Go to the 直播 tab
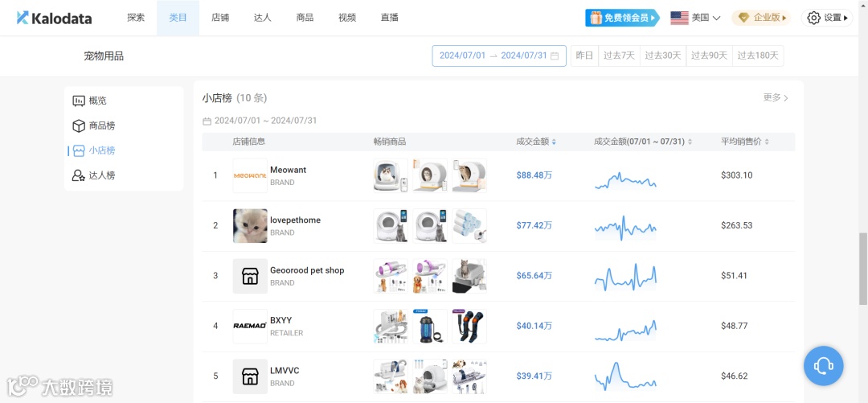The width and height of the screenshot is (868, 403). point(389,18)
